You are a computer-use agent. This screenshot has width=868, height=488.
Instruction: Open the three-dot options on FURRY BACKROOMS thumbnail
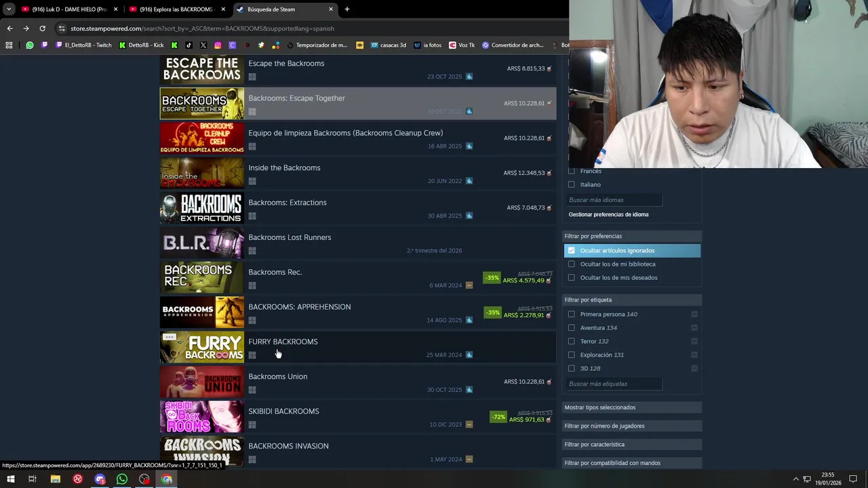[x=170, y=337]
